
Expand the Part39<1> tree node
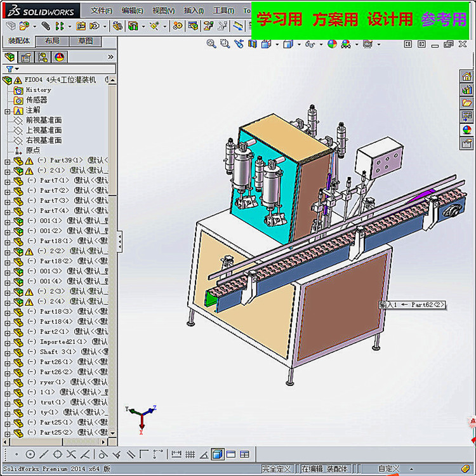click(x=7, y=162)
